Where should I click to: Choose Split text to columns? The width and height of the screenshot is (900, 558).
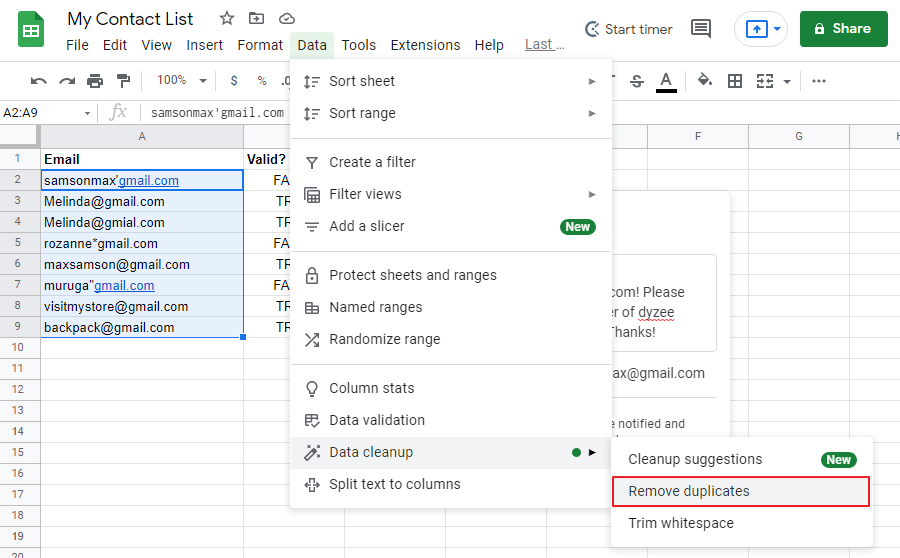pos(451,485)
